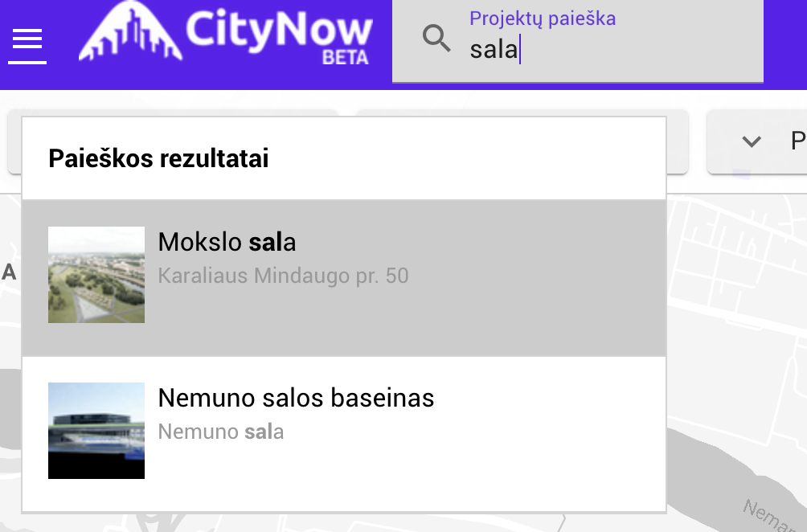The height and width of the screenshot is (532, 807).
Task: Open the hamburger menu
Action: [x=27, y=46]
